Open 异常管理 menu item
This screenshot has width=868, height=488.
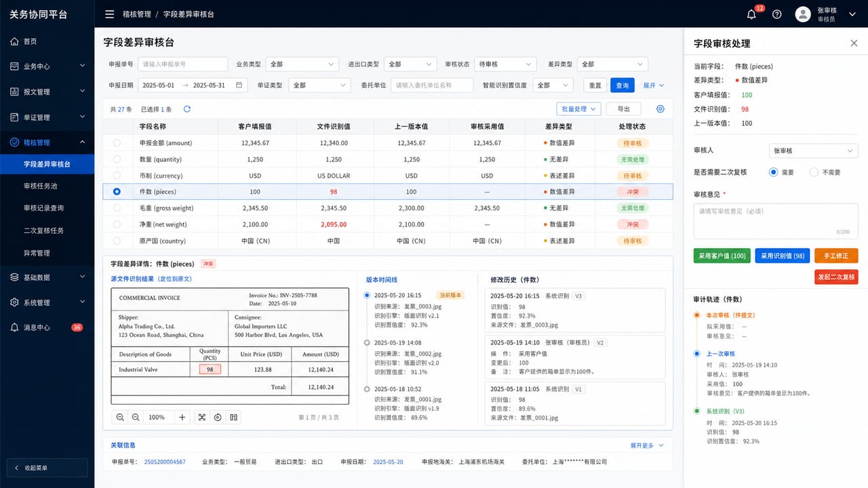[x=47, y=253]
